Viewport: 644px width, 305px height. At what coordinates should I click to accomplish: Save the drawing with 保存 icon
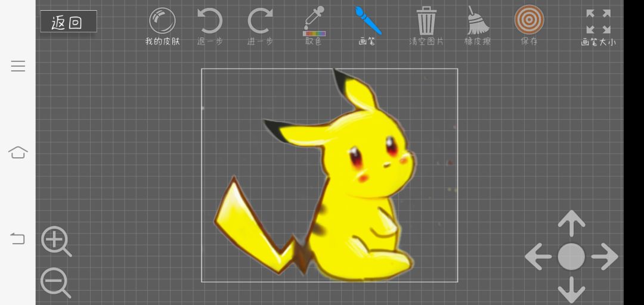click(529, 20)
